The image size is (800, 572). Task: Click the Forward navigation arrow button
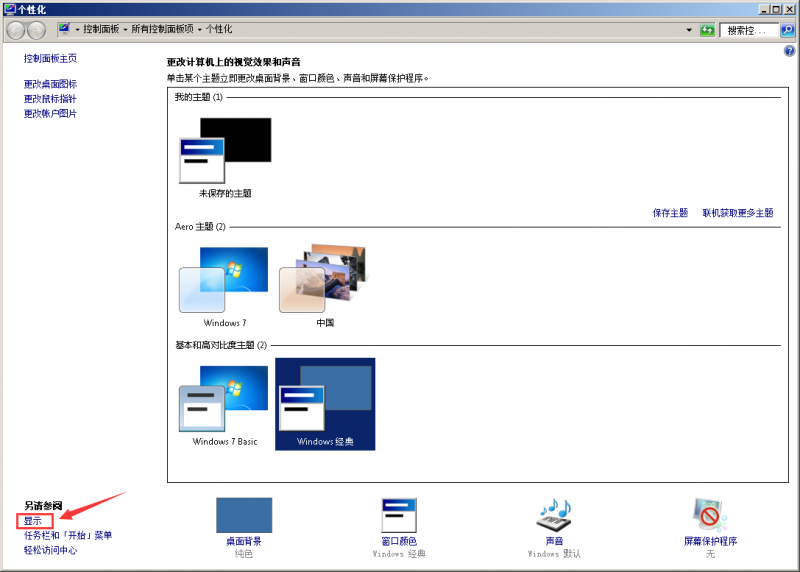[x=36, y=30]
